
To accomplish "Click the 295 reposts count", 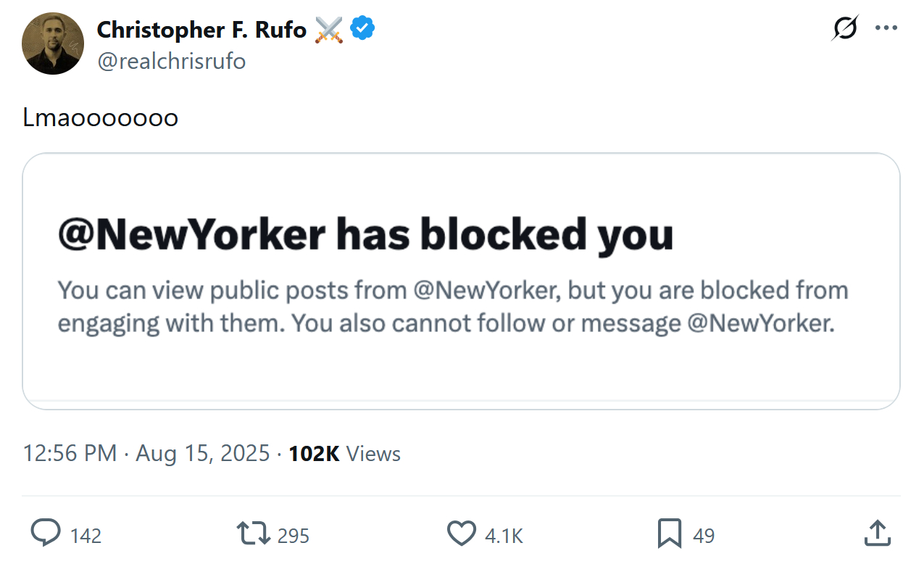I will 294,536.
